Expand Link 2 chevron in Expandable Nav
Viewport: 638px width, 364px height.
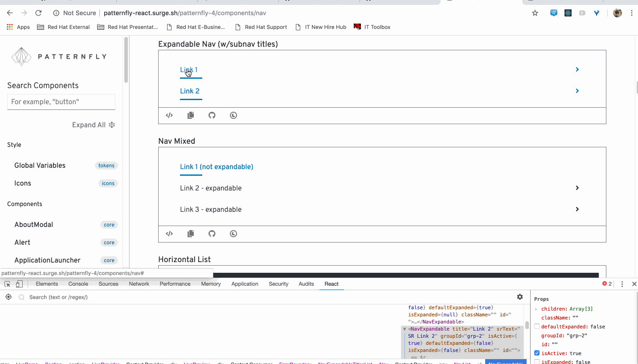point(577,91)
